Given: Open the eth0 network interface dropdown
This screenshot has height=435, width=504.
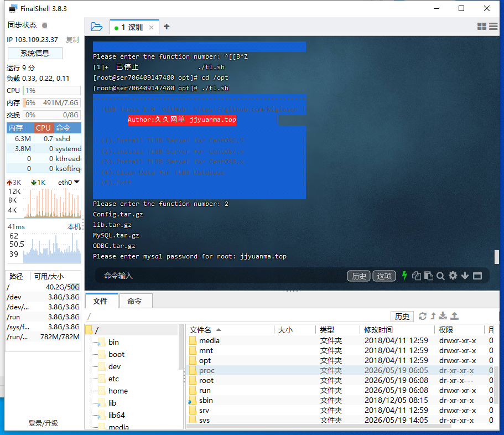Looking at the screenshot, I should [x=69, y=182].
